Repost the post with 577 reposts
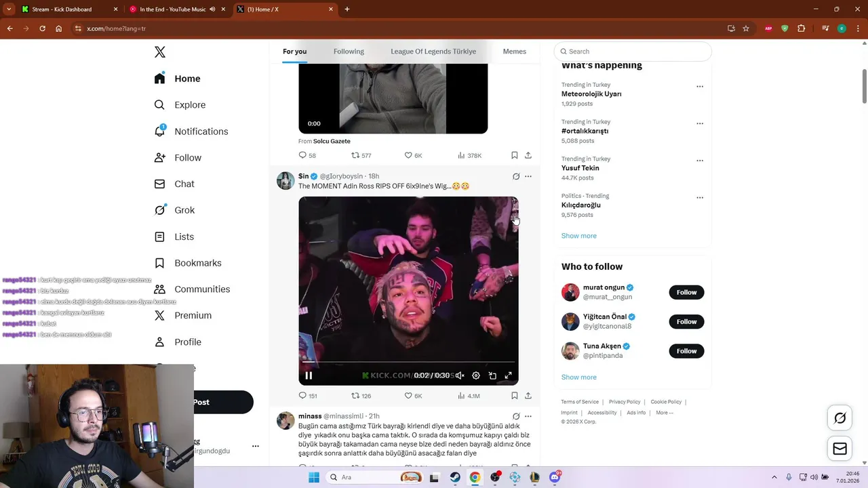Viewport: 868px width, 488px height. [x=361, y=155]
